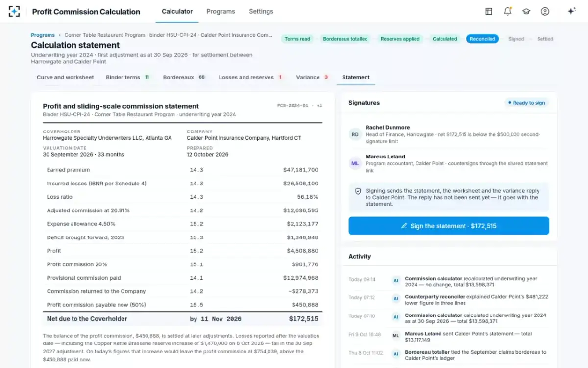588x368 pixels.
Task: Select Terms read step
Action: (x=297, y=39)
